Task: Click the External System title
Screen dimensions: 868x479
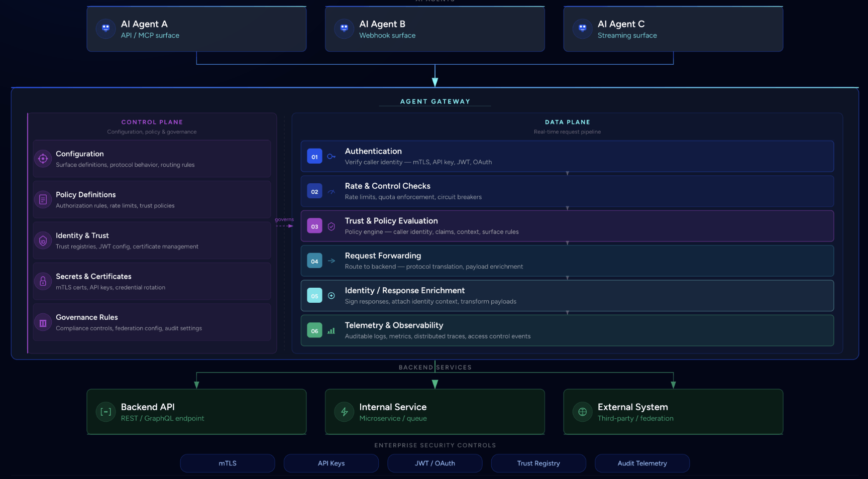Action: 632,407
